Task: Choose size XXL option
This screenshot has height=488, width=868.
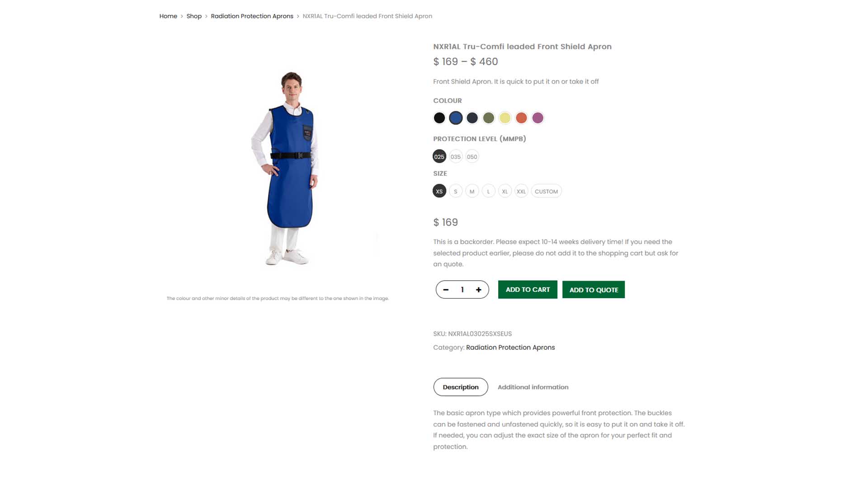Action: pos(521,191)
